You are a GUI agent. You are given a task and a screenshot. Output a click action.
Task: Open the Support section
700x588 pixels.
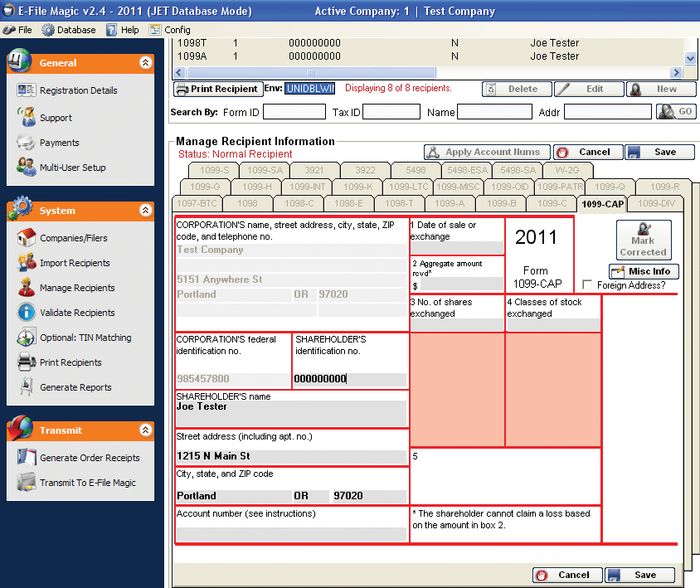click(56, 118)
